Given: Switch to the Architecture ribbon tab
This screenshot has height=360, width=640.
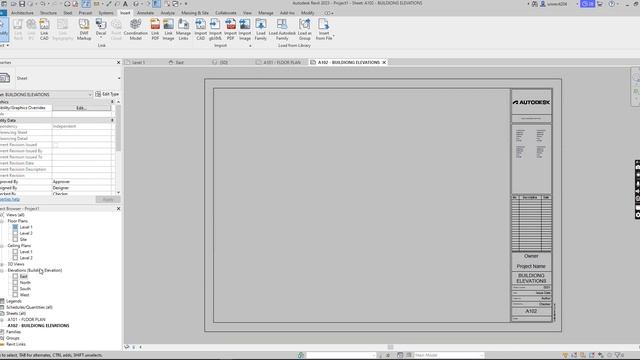Looking at the screenshot, I should [x=22, y=13].
